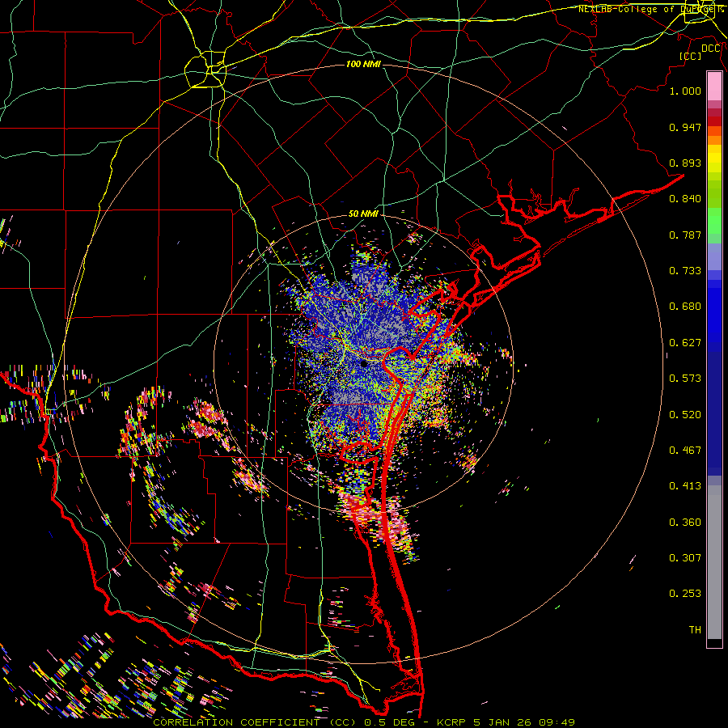Click the 50 NMI range ring label
728x728 pixels.
(x=363, y=214)
